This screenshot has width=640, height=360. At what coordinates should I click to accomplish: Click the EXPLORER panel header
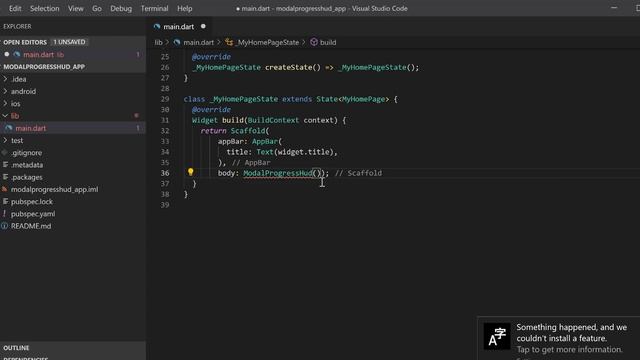click(x=17, y=27)
